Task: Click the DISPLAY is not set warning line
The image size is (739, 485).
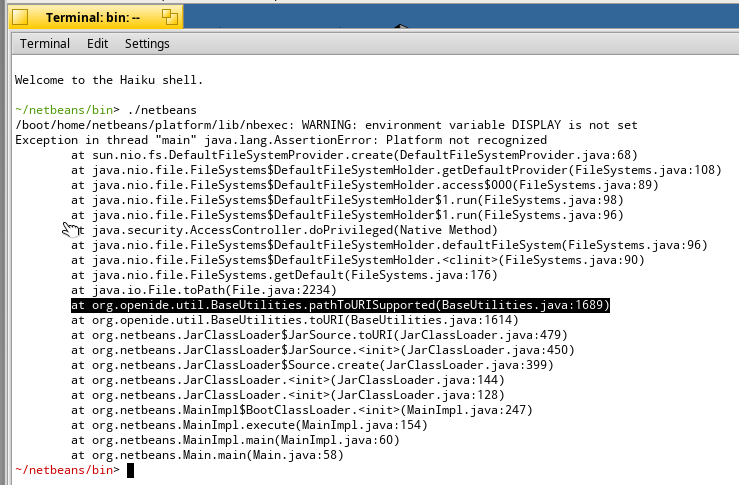Action: pos(326,125)
